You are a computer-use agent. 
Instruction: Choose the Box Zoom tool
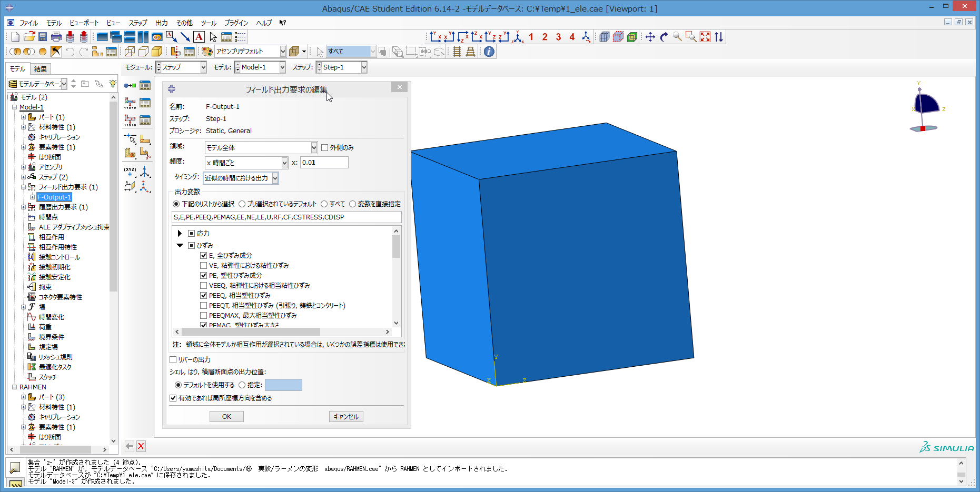point(691,37)
